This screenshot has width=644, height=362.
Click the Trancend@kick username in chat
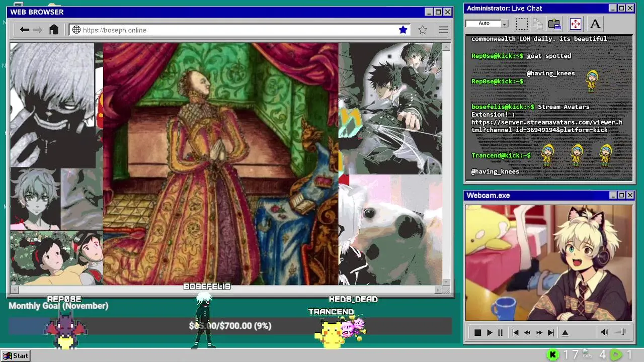pyautogui.click(x=501, y=155)
